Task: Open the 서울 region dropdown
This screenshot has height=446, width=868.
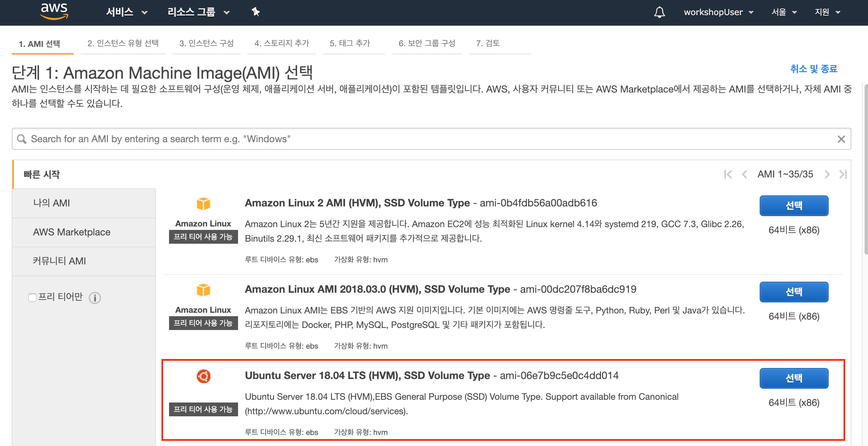Action: pos(784,12)
